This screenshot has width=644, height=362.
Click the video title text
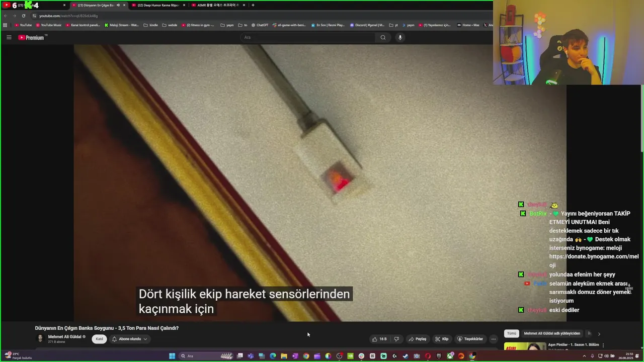click(x=107, y=328)
